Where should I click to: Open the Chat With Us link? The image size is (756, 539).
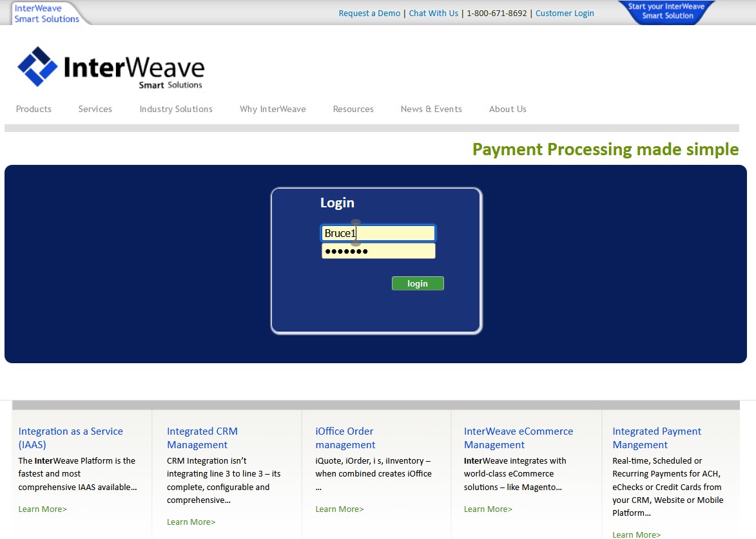[433, 13]
